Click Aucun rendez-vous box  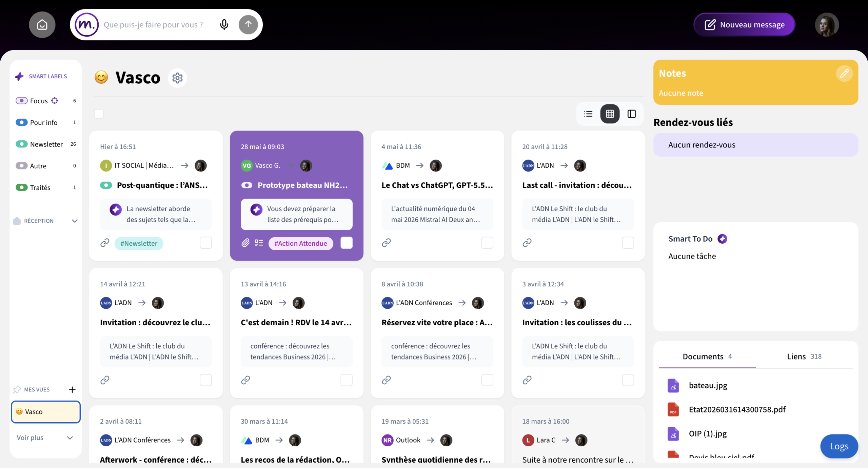click(756, 145)
